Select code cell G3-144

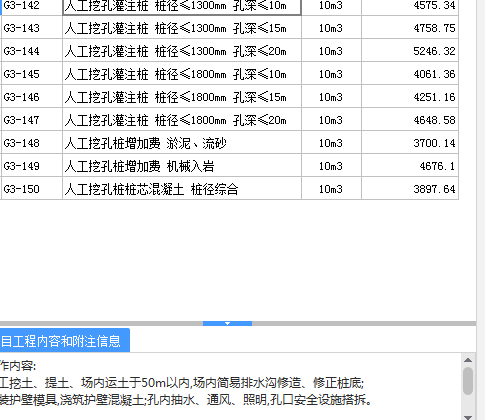coord(32,51)
